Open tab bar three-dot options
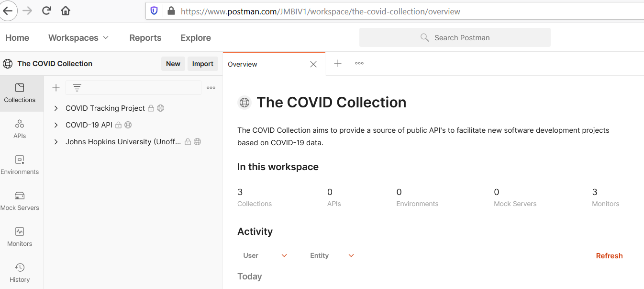The width and height of the screenshot is (644, 289). point(359,63)
